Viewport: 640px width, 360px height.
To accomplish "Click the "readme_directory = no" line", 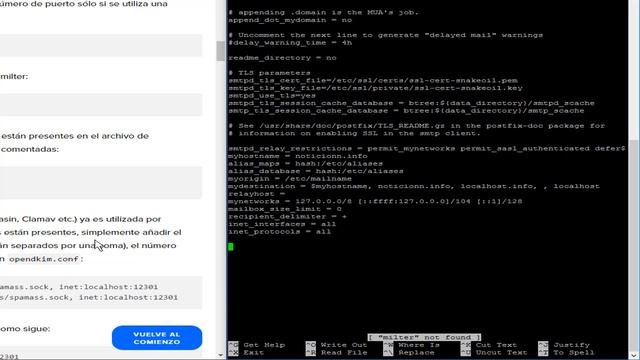I will [282, 58].
